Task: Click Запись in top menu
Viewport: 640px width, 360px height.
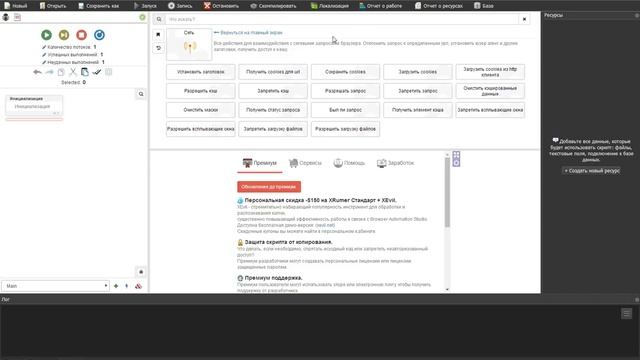Action: [180, 6]
